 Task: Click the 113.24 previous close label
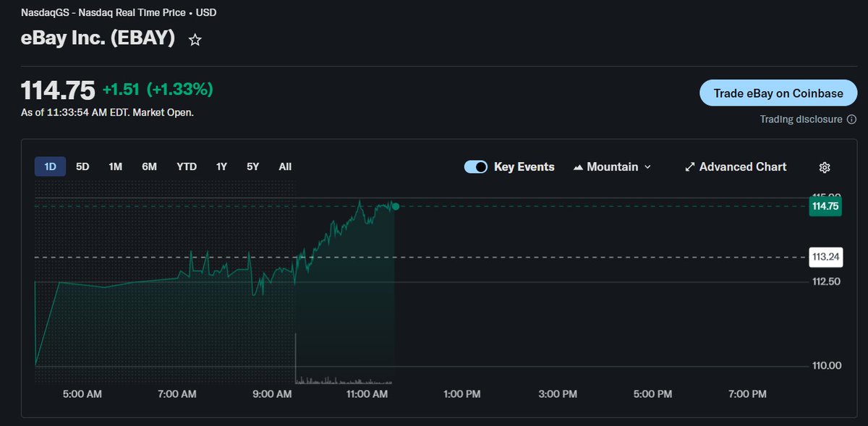point(825,257)
